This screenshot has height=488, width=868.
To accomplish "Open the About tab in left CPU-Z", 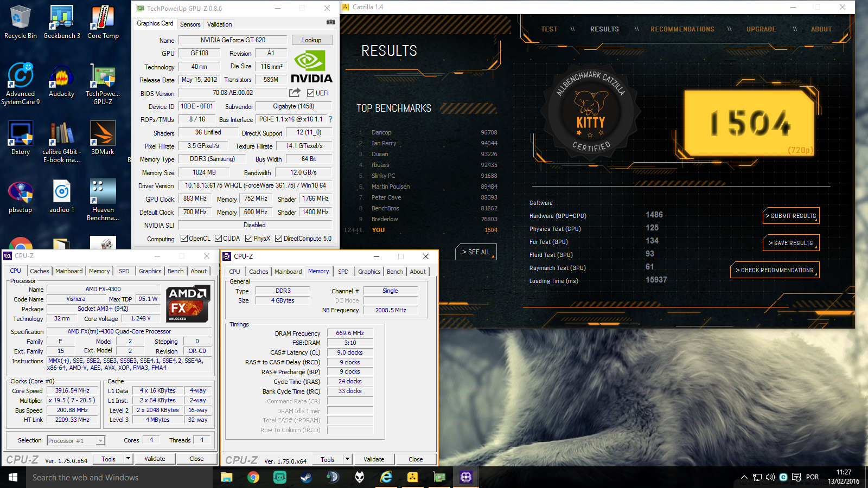I will (x=199, y=271).
